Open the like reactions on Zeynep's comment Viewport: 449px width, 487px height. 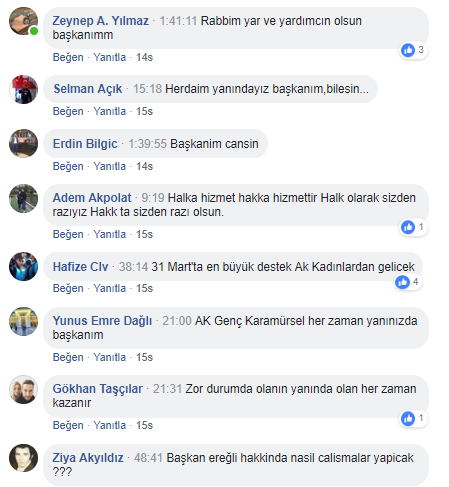click(x=413, y=50)
